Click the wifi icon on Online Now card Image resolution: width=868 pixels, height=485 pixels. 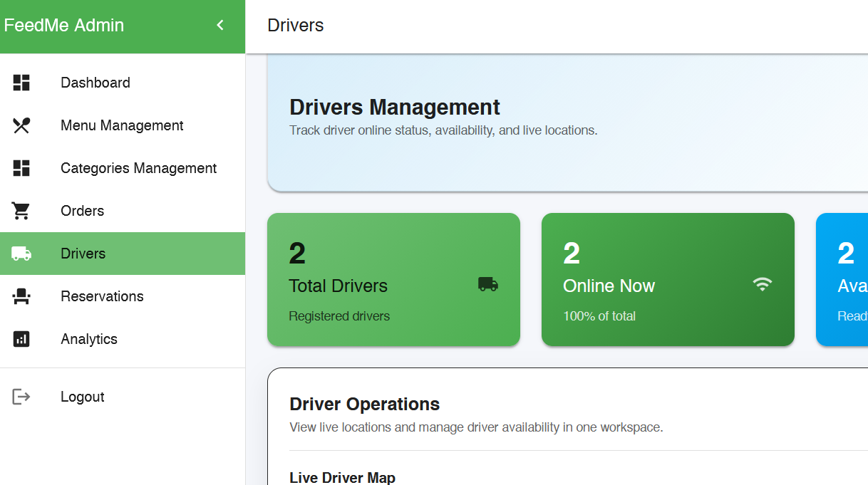tap(762, 285)
